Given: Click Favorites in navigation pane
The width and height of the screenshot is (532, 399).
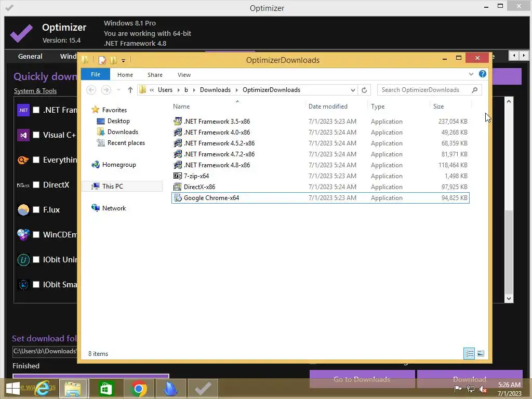Looking at the screenshot, I should tap(114, 110).
